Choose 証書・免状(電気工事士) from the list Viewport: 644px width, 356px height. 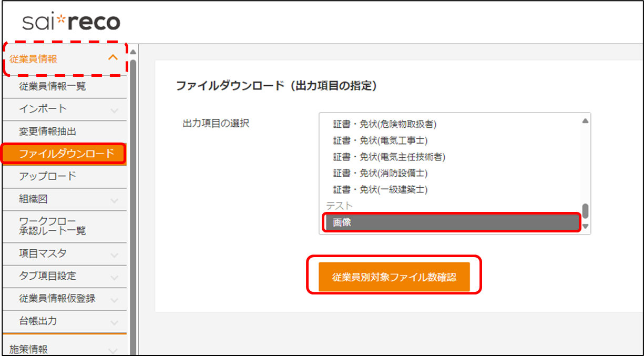tap(381, 140)
